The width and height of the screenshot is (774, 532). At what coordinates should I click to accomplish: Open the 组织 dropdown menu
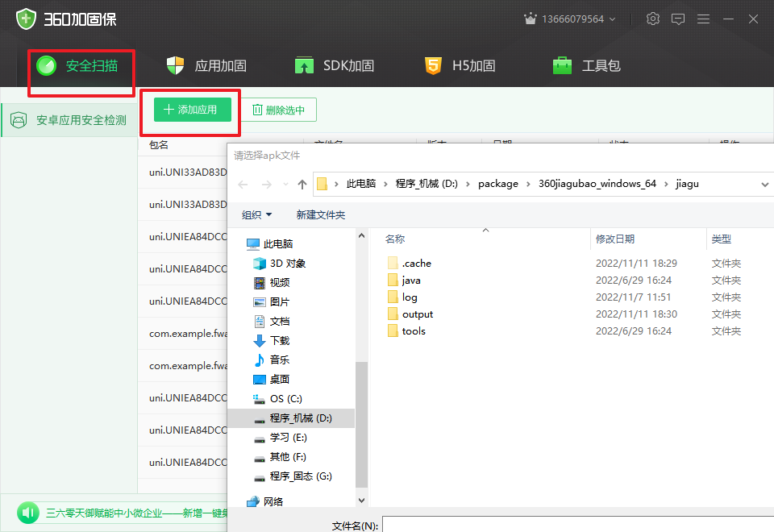256,214
